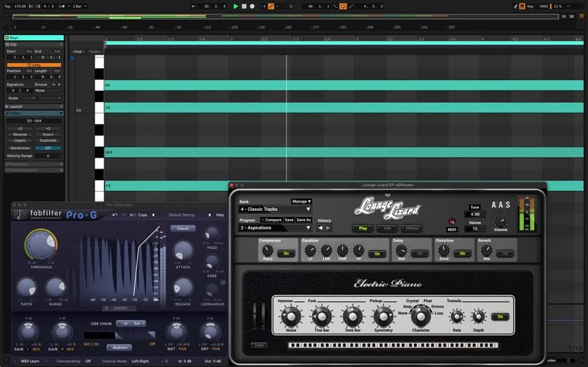The image size is (588, 367).
Task: Toggle the Compressor On switch
Action: point(286,254)
